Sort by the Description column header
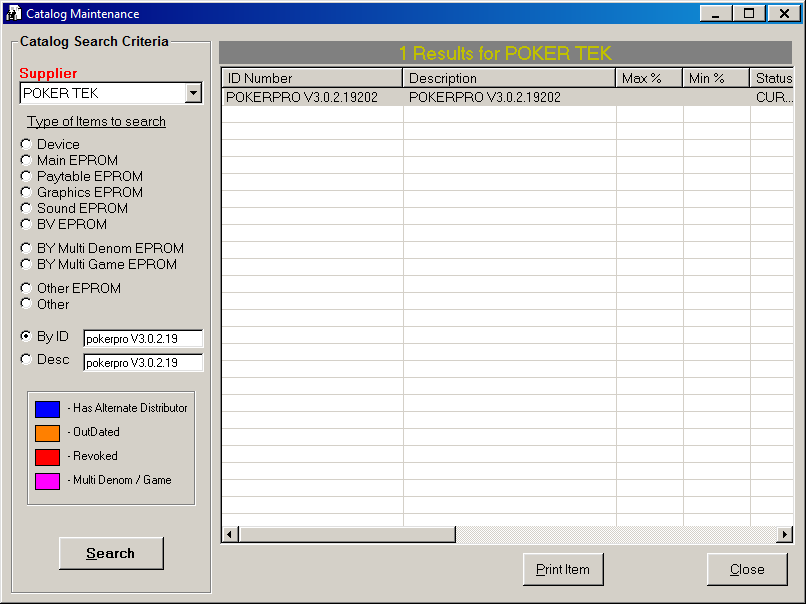This screenshot has width=806, height=604. click(x=509, y=78)
